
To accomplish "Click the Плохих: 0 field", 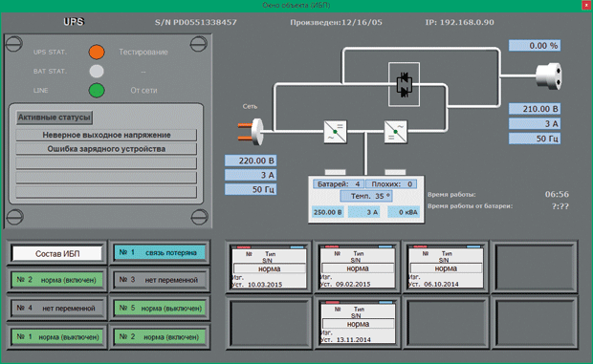I will click(391, 183).
